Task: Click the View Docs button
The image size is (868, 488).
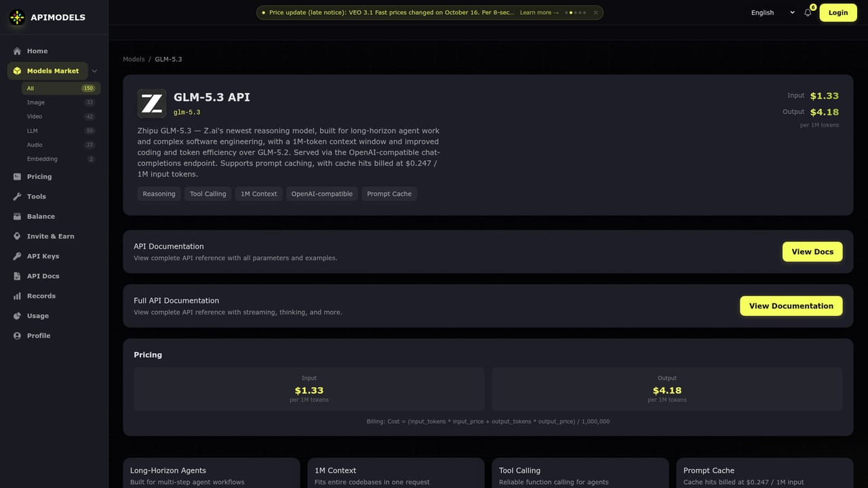Action: pos(812,251)
